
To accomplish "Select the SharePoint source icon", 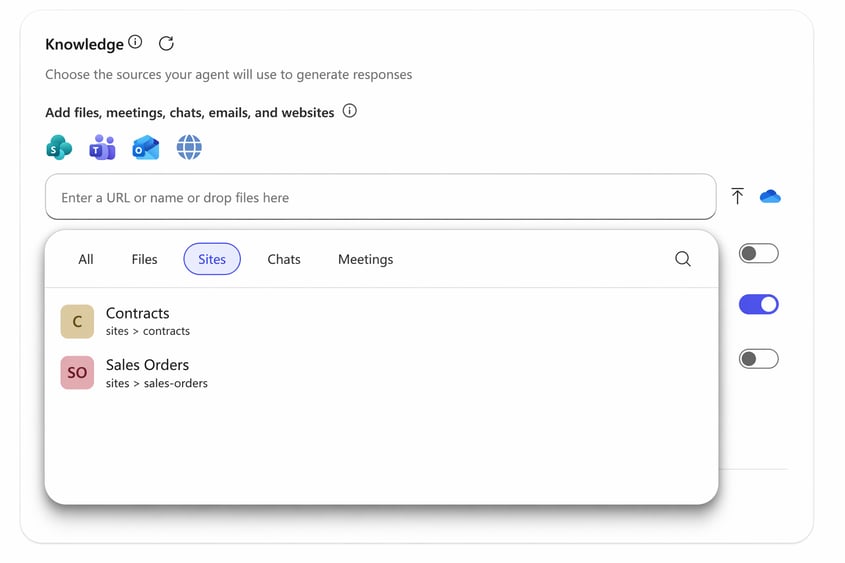I will pyautogui.click(x=59, y=147).
